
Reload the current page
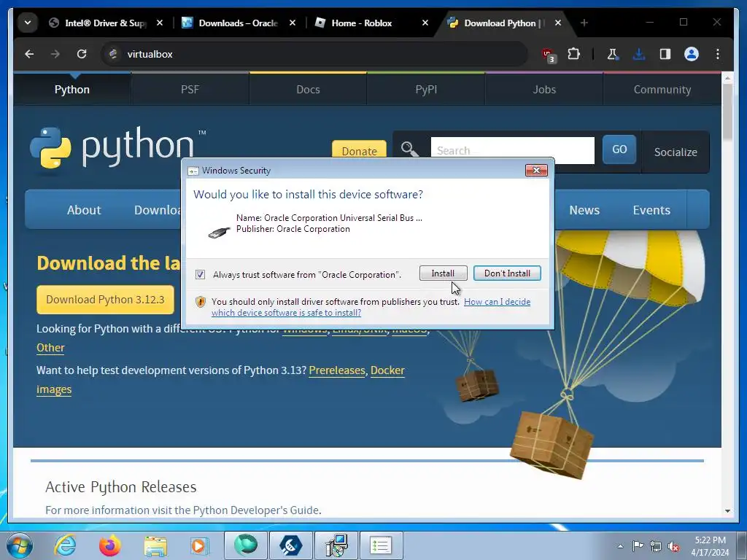82,54
